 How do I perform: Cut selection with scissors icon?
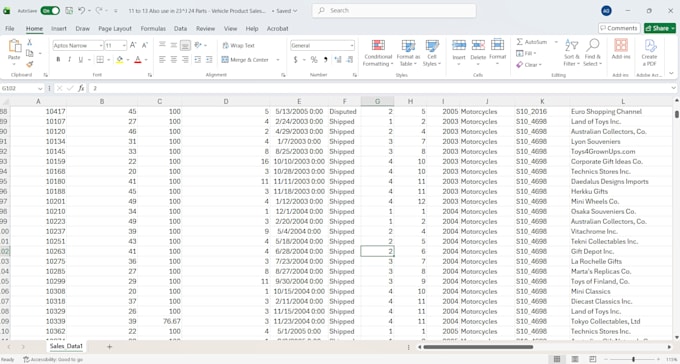click(29, 43)
